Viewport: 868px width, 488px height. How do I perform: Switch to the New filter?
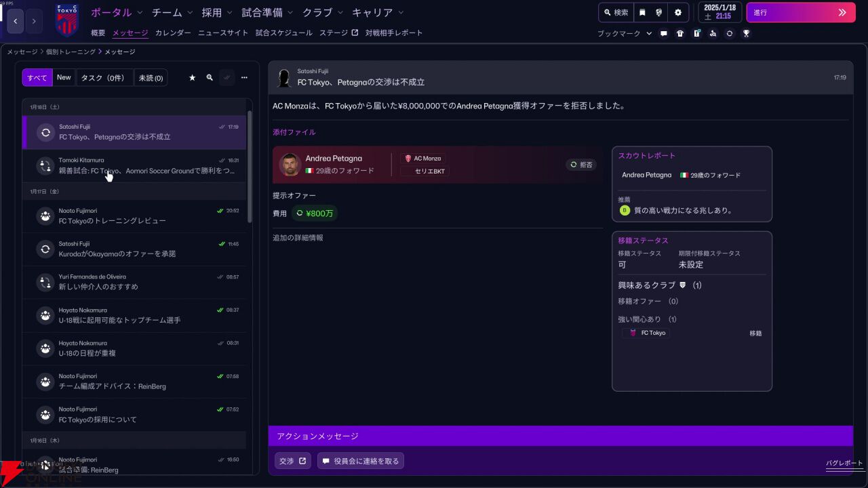click(64, 77)
